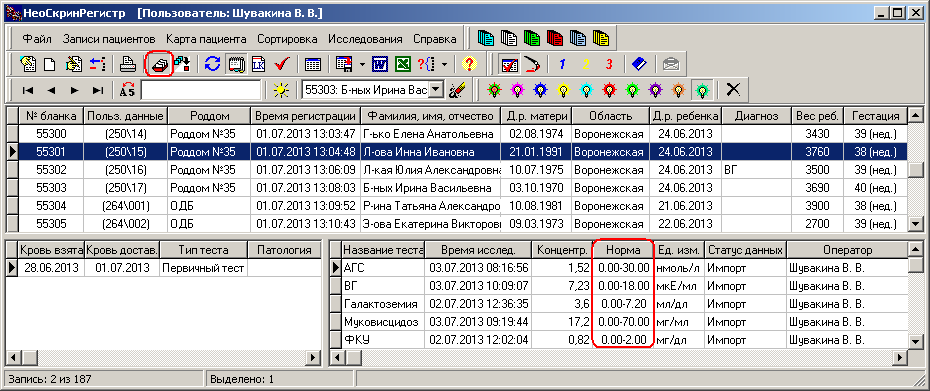Click the printer icon in the toolbar
Viewport: 930px width, 391px height.
[x=128, y=63]
